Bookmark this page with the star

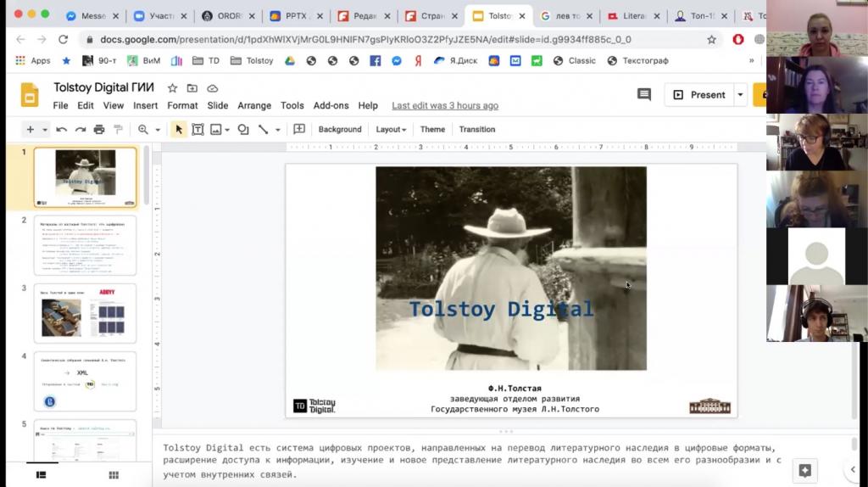click(x=711, y=39)
